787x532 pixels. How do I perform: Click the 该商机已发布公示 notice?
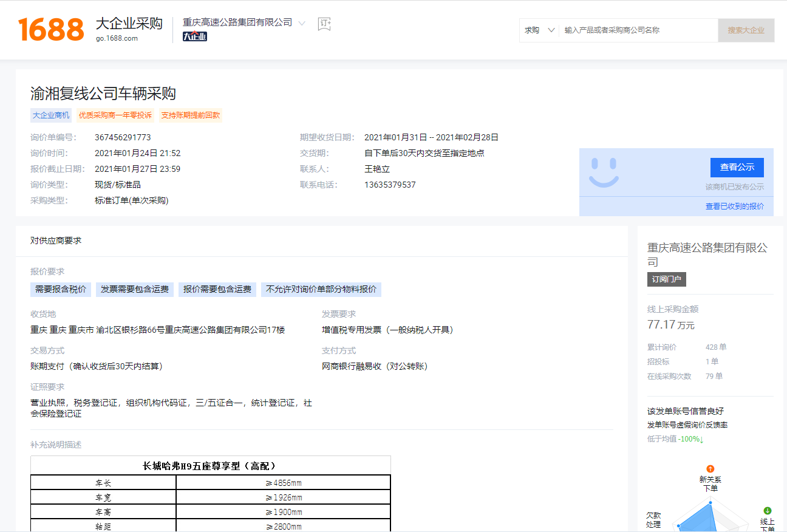point(735,187)
